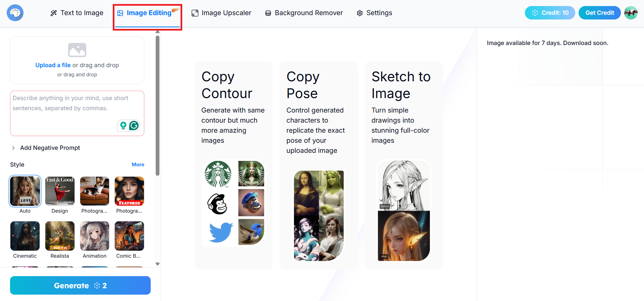This screenshot has width=644, height=301.
Task: Click the palette logo icon
Action: point(15,13)
